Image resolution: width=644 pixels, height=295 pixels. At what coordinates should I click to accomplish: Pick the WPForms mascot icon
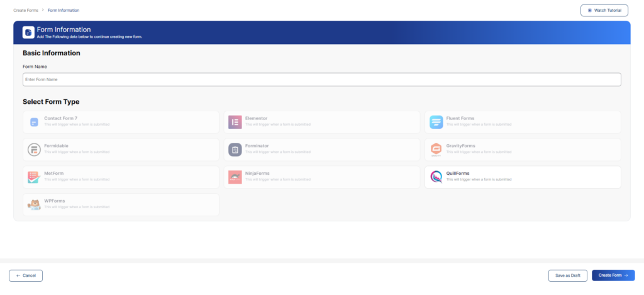click(34, 204)
